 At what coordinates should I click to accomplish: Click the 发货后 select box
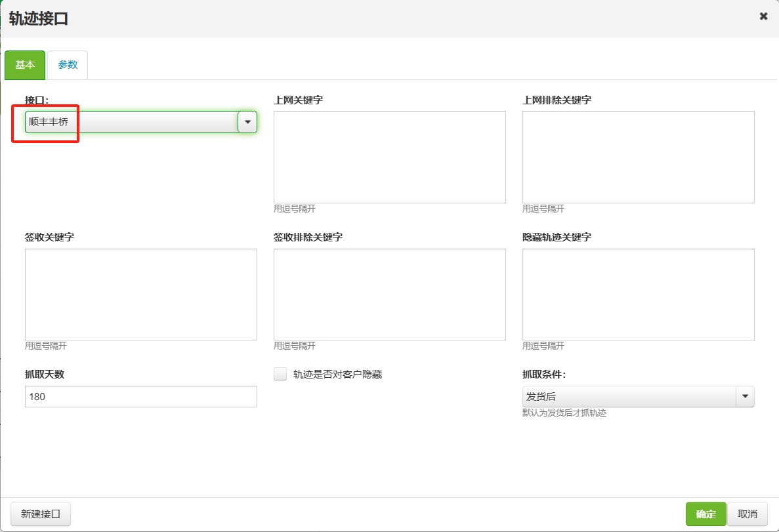tap(639, 396)
